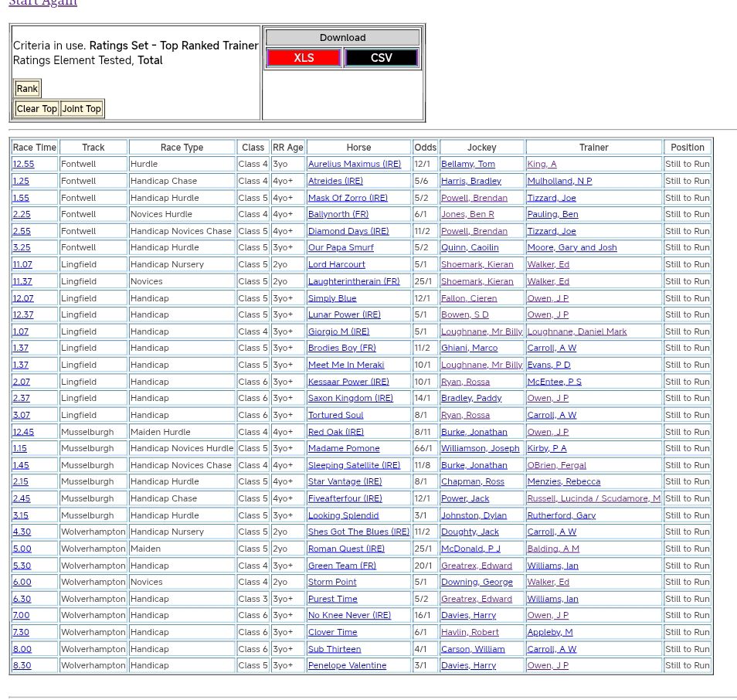Image resolution: width=737 pixels, height=700 pixels.
Task: Select jockey McDonald, P J
Action: (470, 549)
